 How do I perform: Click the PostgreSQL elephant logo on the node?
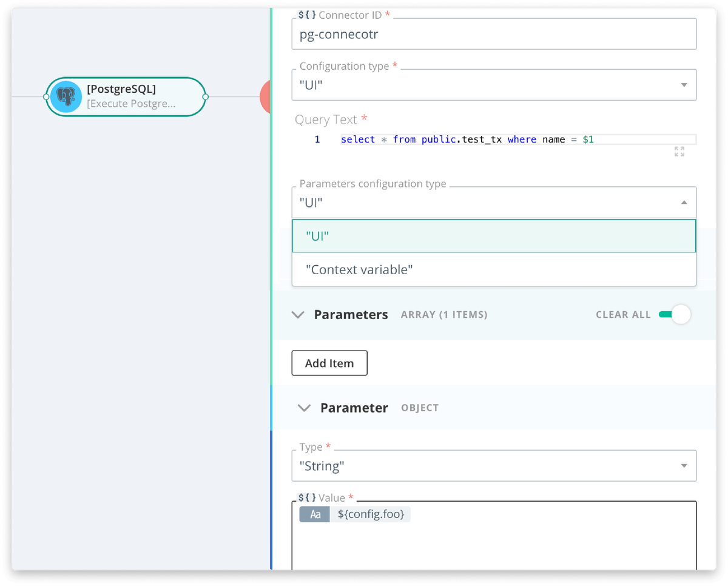tap(66, 96)
